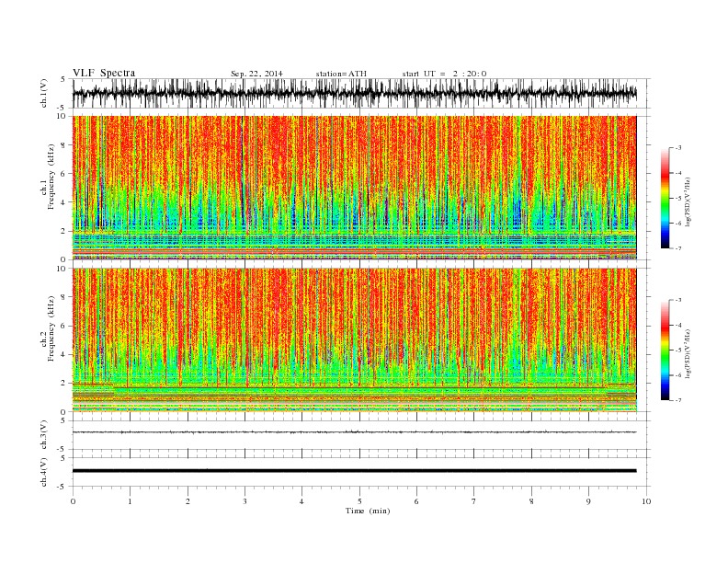Click the color bar beside ch.2 spectrogram

pos(665,350)
